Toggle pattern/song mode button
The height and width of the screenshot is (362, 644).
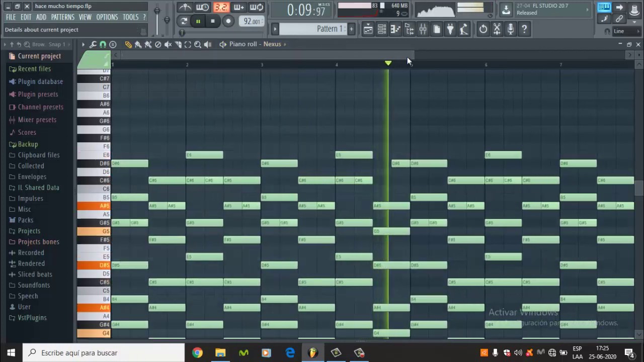(x=184, y=21)
